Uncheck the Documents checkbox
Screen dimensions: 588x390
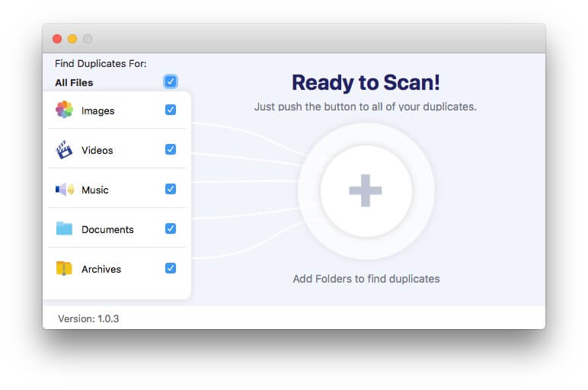[171, 229]
